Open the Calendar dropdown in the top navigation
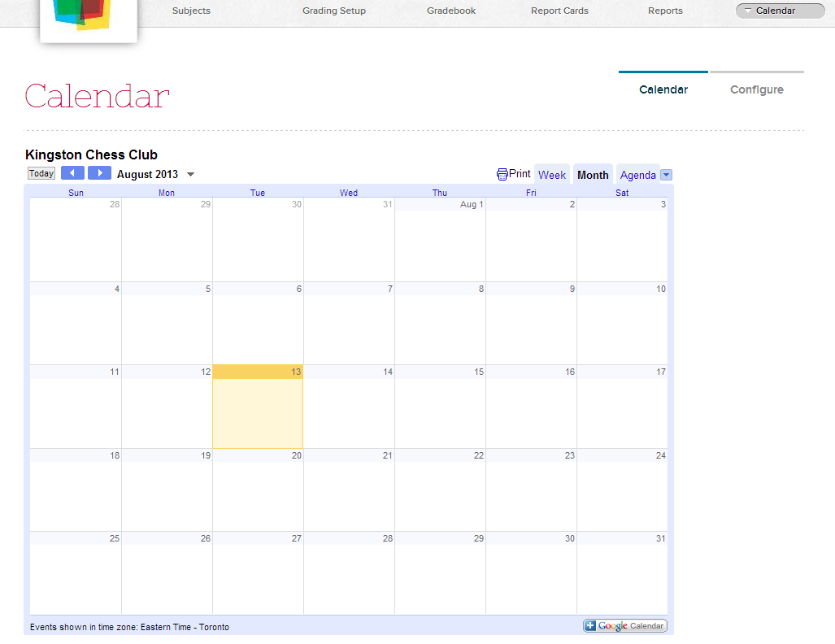The height and width of the screenshot is (644, 835). tap(779, 11)
